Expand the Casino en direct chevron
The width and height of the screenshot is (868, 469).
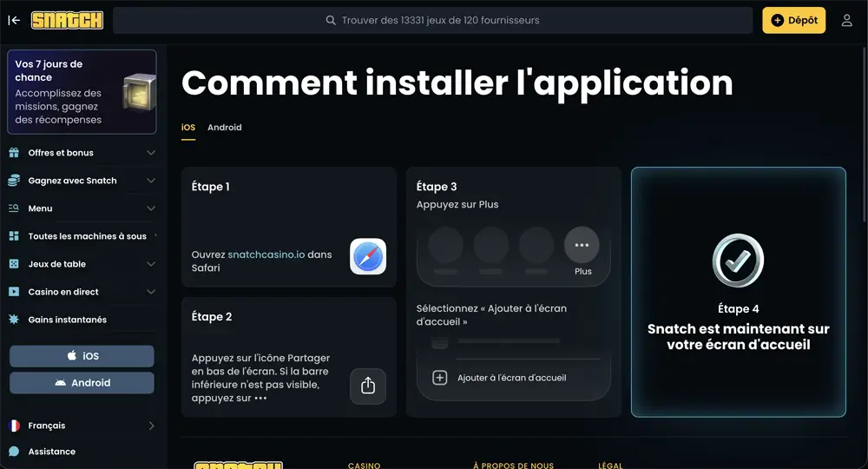coord(150,292)
